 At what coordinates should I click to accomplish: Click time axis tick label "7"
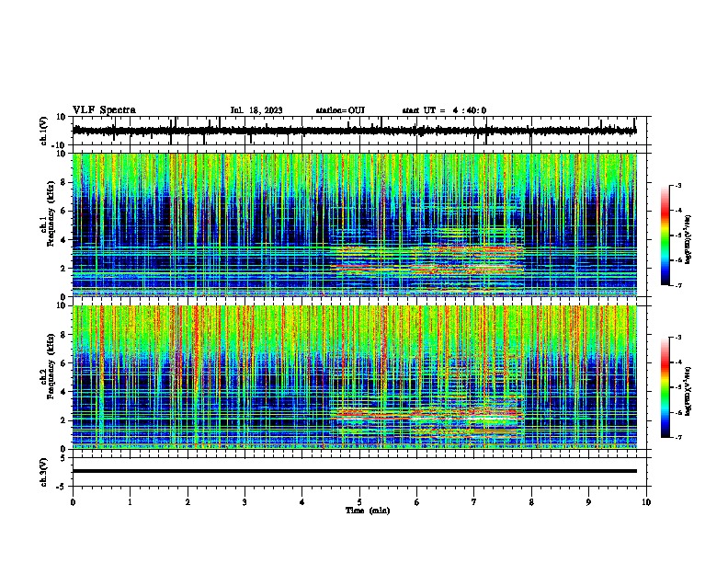474,502
